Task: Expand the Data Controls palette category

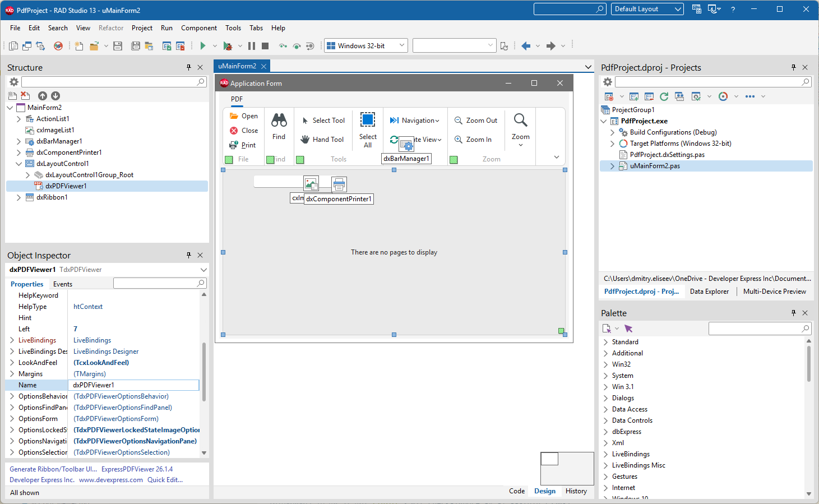Action: (605, 420)
